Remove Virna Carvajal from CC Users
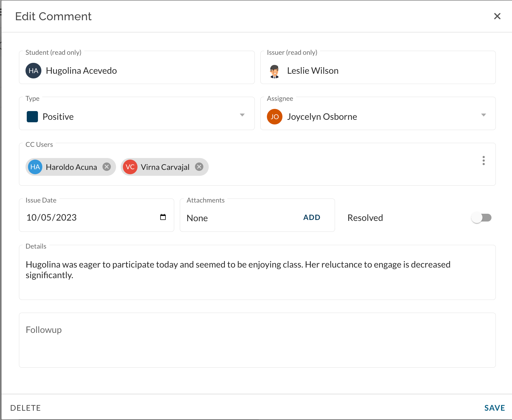512x420 pixels. coord(199,167)
